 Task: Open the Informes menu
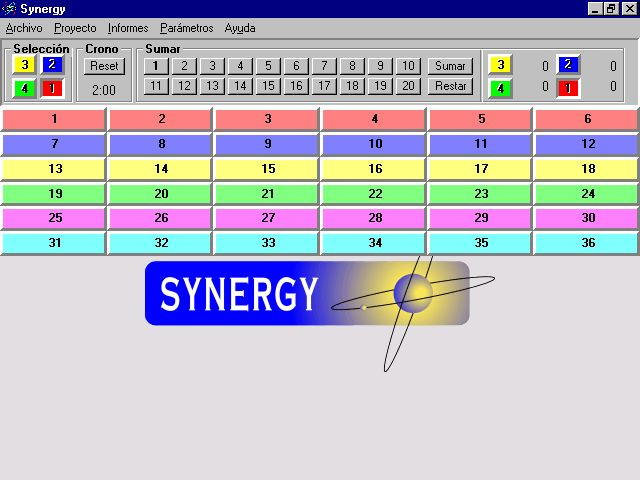[x=128, y=28]
